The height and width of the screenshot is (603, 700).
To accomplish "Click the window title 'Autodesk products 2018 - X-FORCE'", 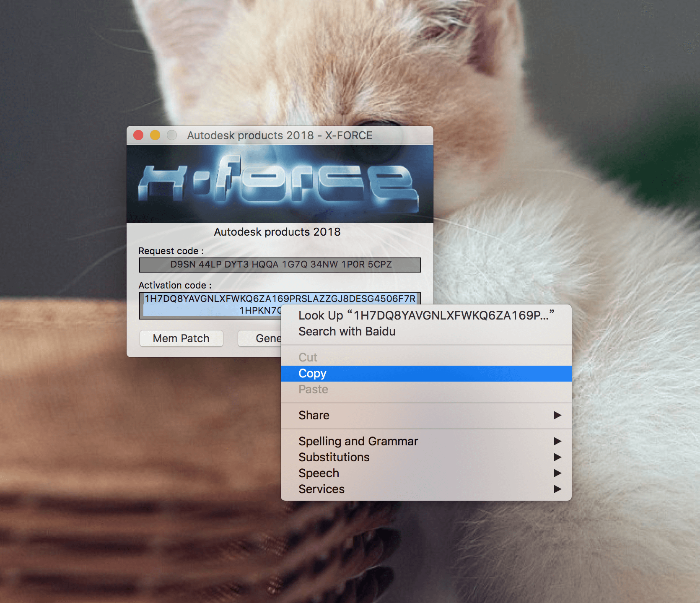I will [x=280, y=135].
